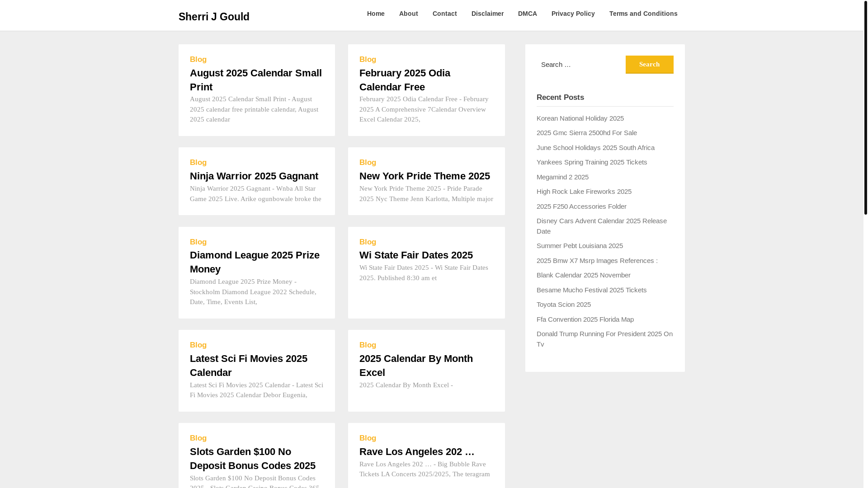Open Yankees Spring Training 2025 Tickets
868x488 pixels.
(x=592, y=162)
